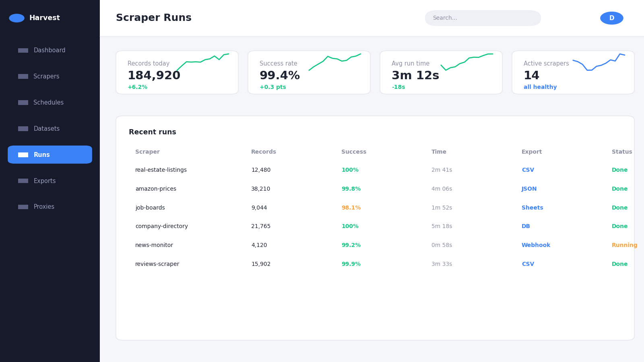Click the Datasets sidebar icon
This screenshot has width=644, height=362.
pyautogui.click(x=23, y=129)
